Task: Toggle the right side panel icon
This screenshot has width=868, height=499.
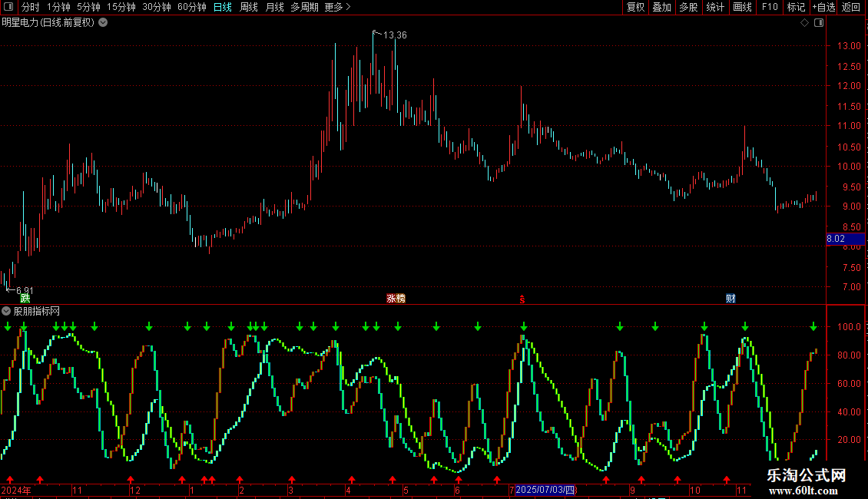Action: [x=819, y=23]
